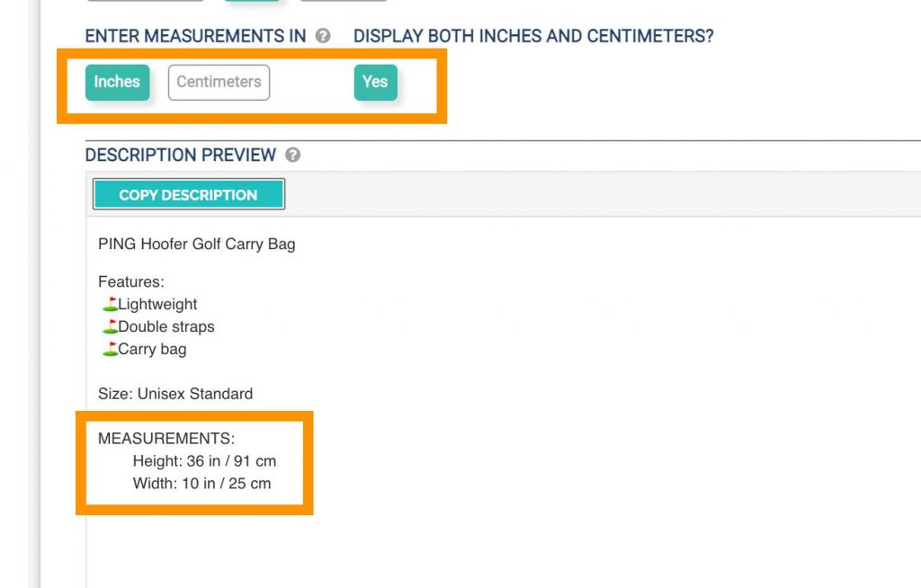Switch measurement unit to Centimeters
This screenshot has height=588, width=921.
point(219,82)
